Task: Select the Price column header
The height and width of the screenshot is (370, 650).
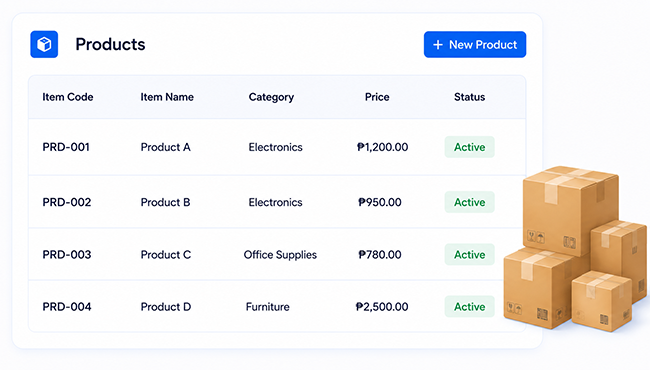Action: (x=377, y=97)
